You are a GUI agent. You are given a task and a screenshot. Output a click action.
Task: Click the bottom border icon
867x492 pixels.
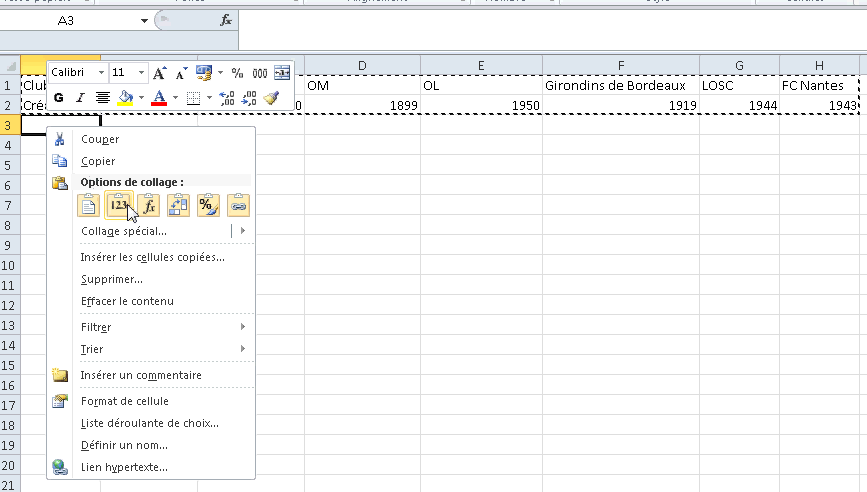point(193,98)
